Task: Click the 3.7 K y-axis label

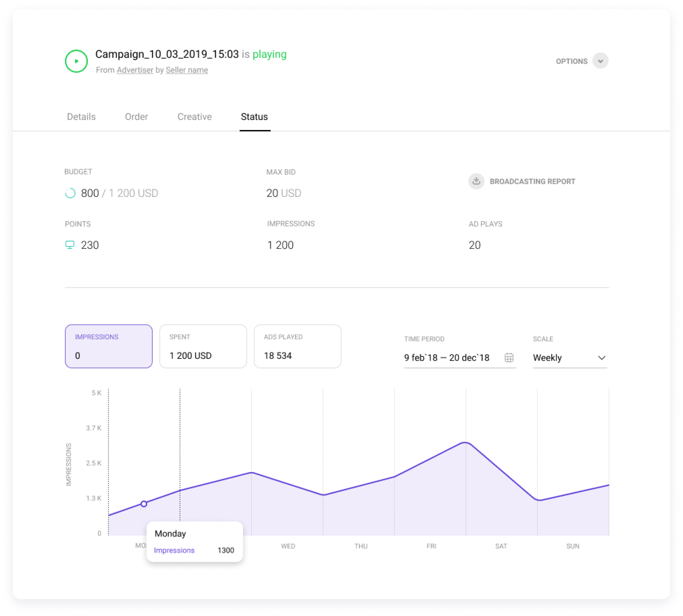Action: click(94, 428)
